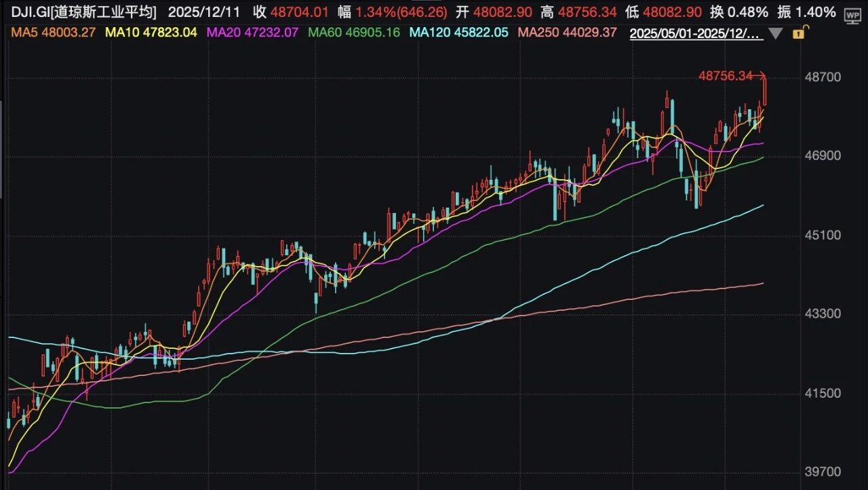
Task: Select the MA120 45822.05 indicator label
Action: coord(458,32)
